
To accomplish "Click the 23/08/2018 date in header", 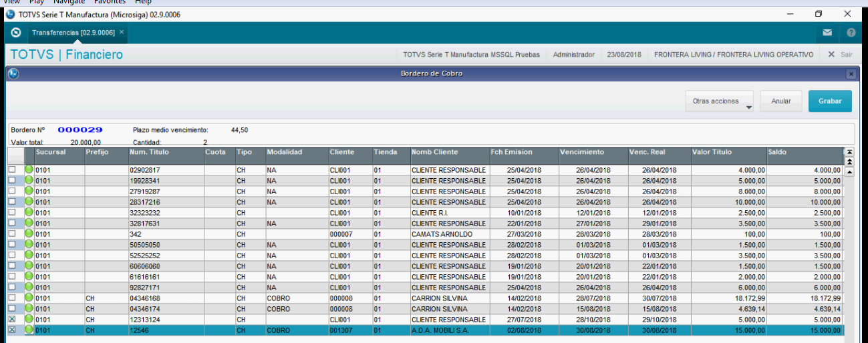I will click(x=624, y=55).
